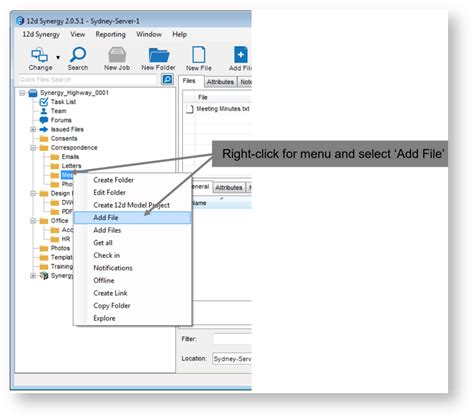This screenshot has width=474, height=419.
Task: Expand the bottom Synergy node in tree
Action: (33, 276)
